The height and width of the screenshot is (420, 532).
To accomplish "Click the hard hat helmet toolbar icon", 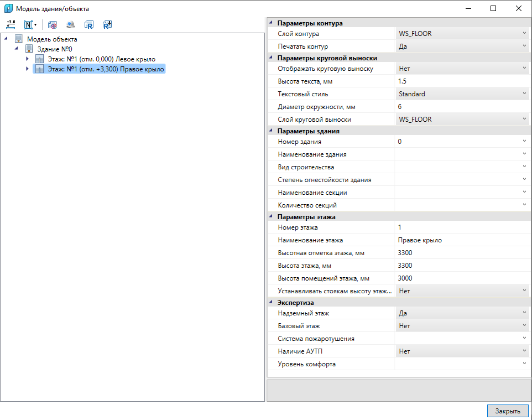I will (71, 24).
